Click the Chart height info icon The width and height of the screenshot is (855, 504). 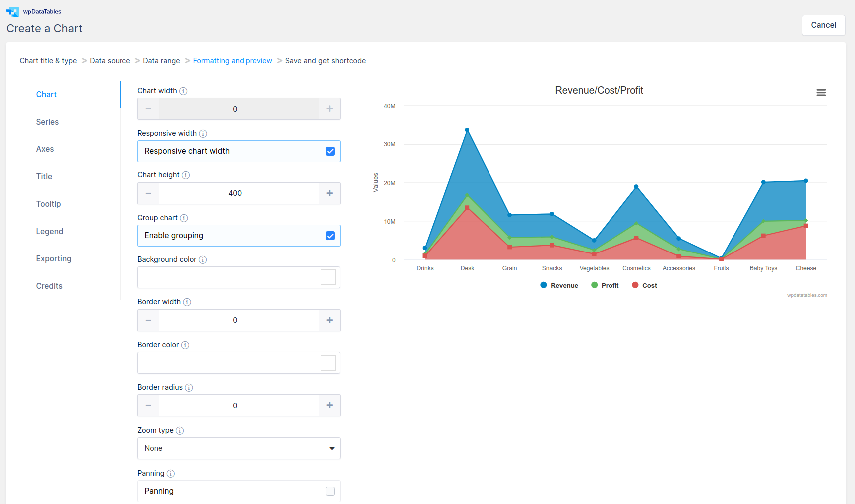pos(186,175)
